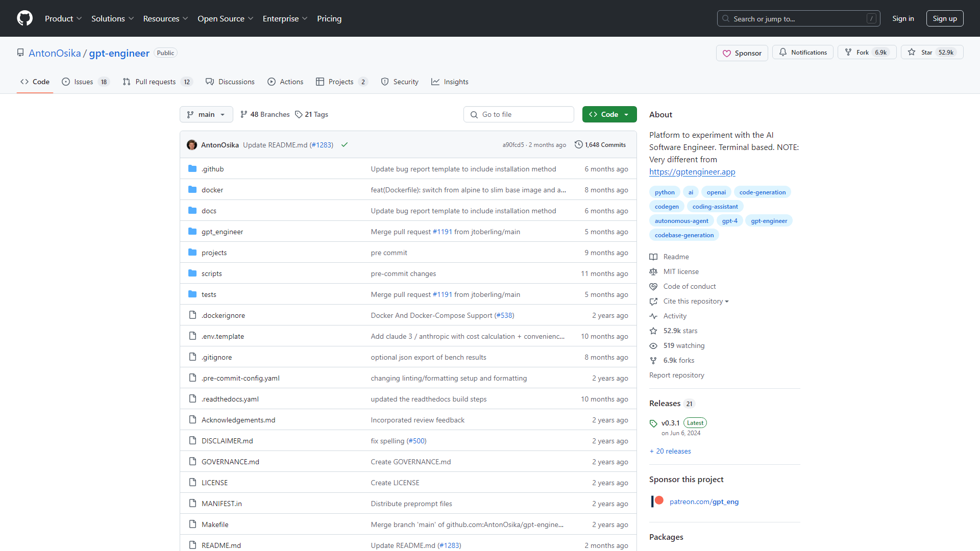Open the gptengineer.app link

(x=692, y=172)
